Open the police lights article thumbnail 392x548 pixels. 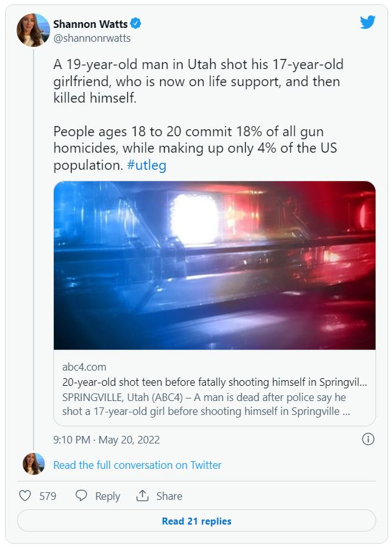(214, 265)
